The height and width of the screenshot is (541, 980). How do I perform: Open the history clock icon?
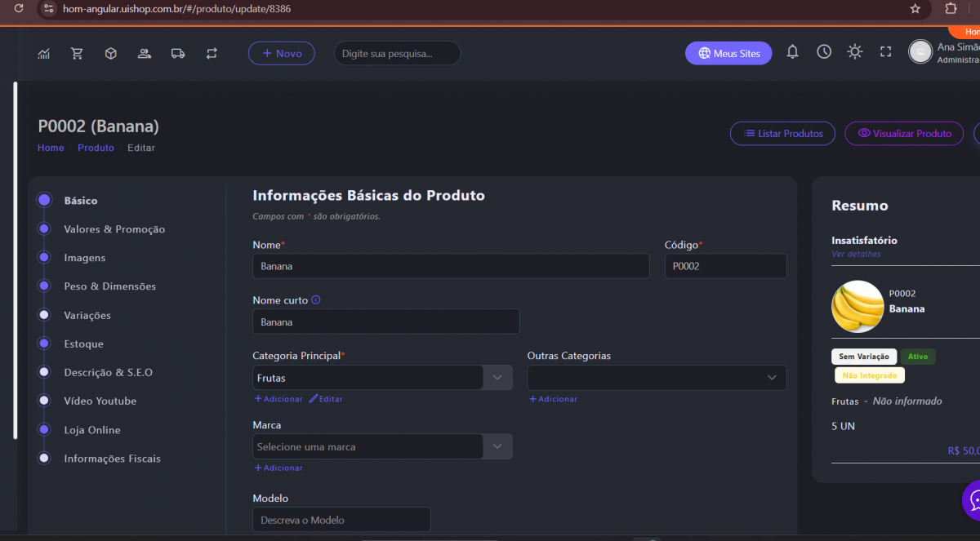(824, 52)
